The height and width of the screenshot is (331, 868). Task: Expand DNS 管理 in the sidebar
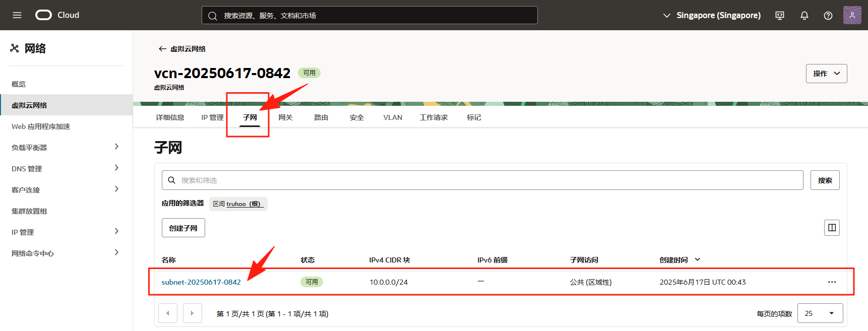(x=66, y=168)
